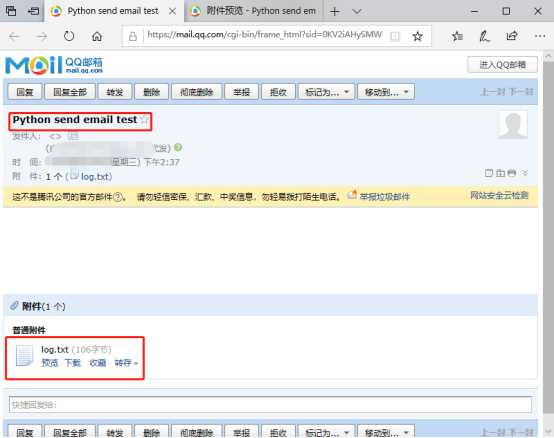Open log.txt link in email header
This screenshot has height=438, width=554.
click(x=96, y=177)
